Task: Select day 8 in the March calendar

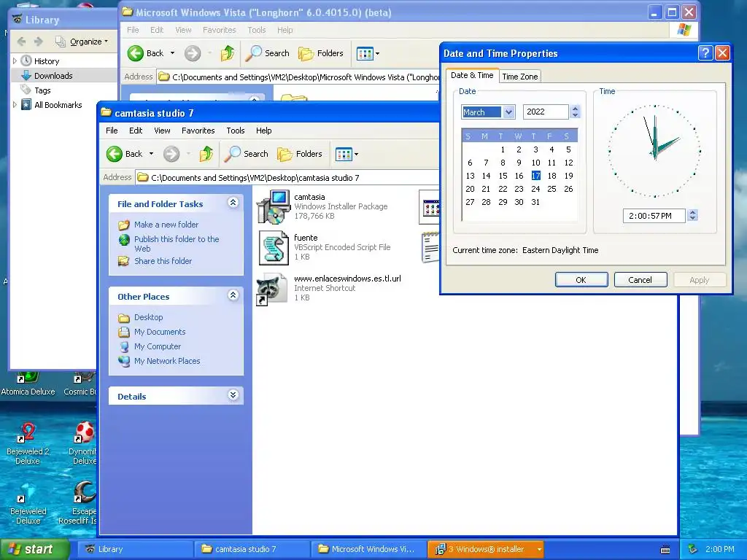Action: (503, 163)
